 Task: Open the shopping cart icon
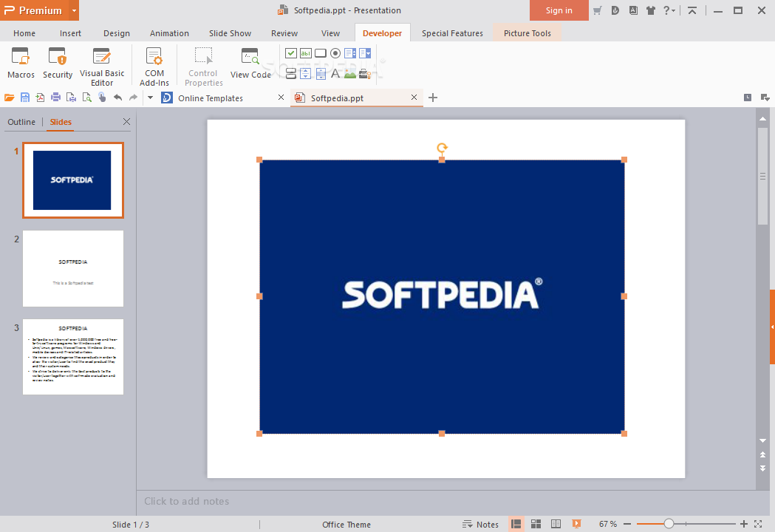598,10
